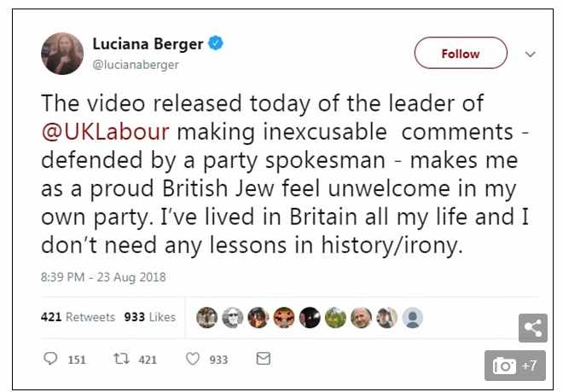This screenshot has height=392, width=563.
Task: Expand the tweet options chevron
Action: point(531,55)
